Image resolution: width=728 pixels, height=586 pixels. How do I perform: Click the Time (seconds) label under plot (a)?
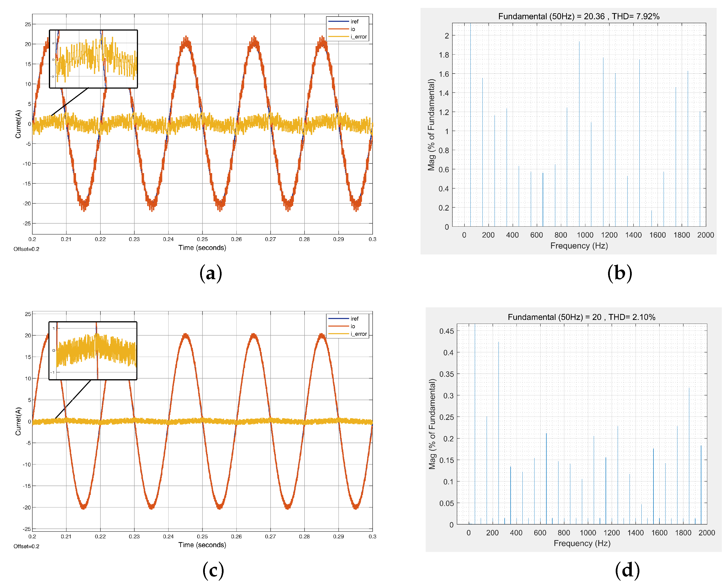click(x=202, y=248)
